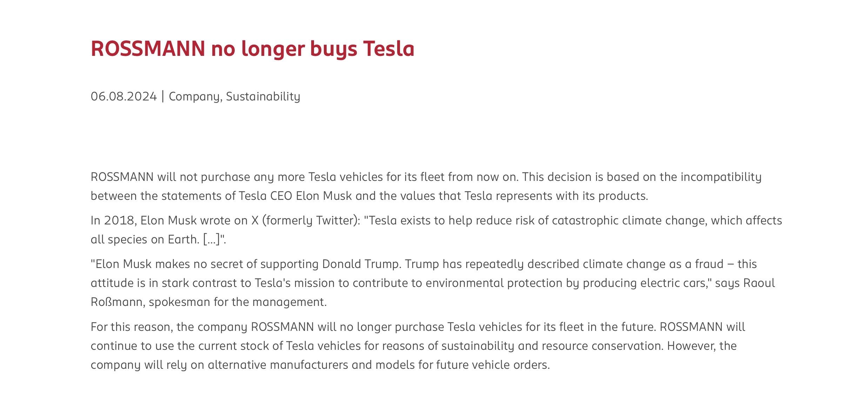Click the "[...]" ellipsis in the tweet quote
Image resolution: width=868 pixels, height=412 pixels.
[212, 239]
